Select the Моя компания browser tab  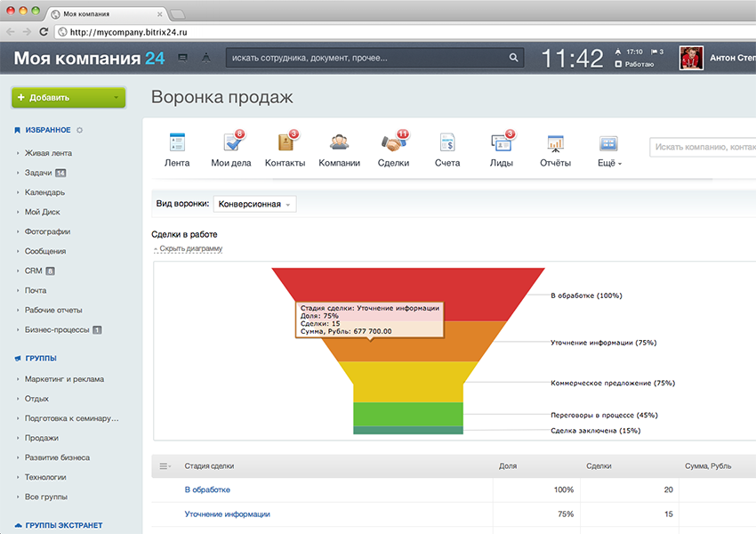tap(106, 14)
